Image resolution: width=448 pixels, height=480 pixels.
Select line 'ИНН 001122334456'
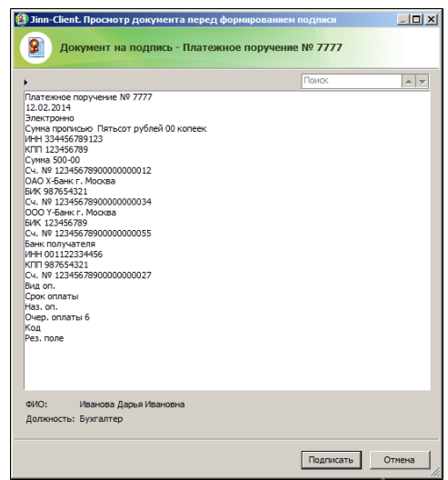64,255
